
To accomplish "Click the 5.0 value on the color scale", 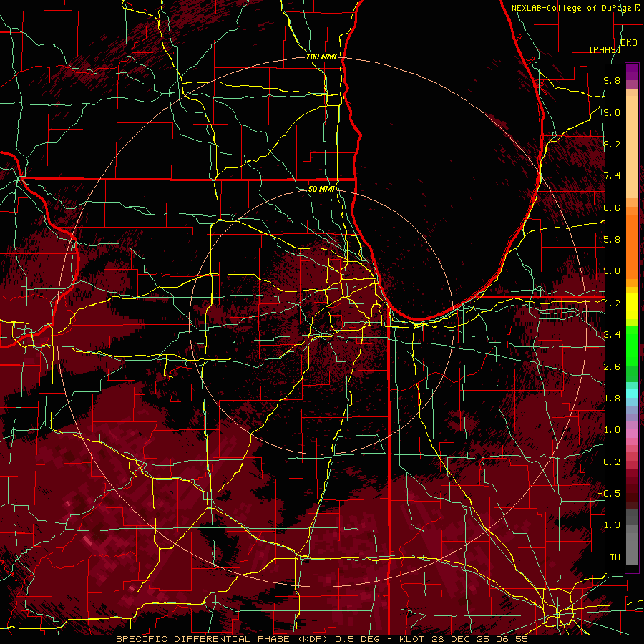I will pos(612,271).
